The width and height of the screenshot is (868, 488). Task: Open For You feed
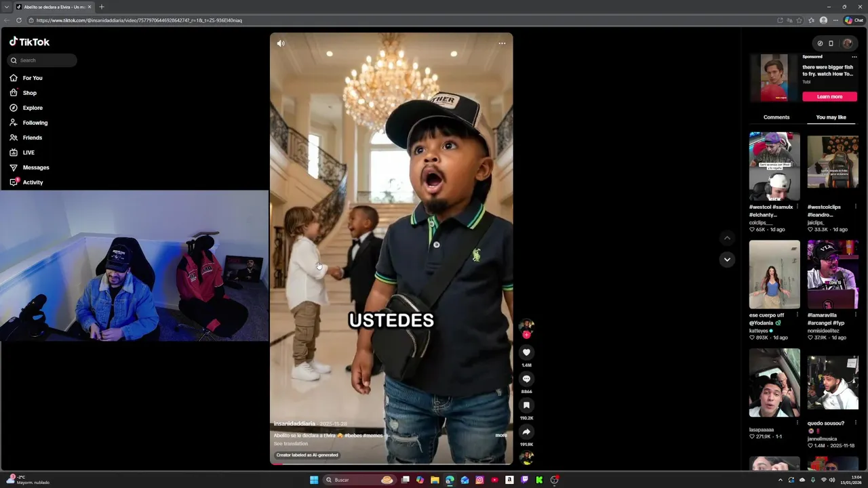tap(33, 78)
